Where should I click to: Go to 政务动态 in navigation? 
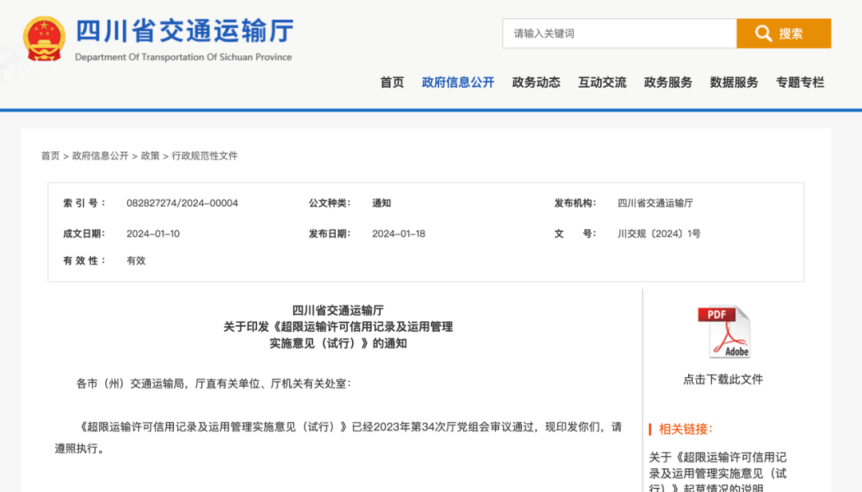tap(536, 82)
